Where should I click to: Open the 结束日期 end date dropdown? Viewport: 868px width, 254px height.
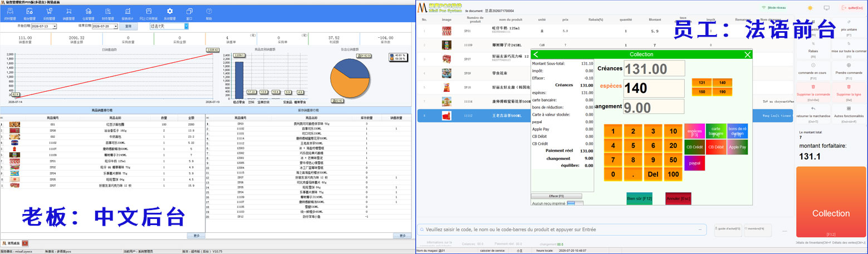coord(116,26)
